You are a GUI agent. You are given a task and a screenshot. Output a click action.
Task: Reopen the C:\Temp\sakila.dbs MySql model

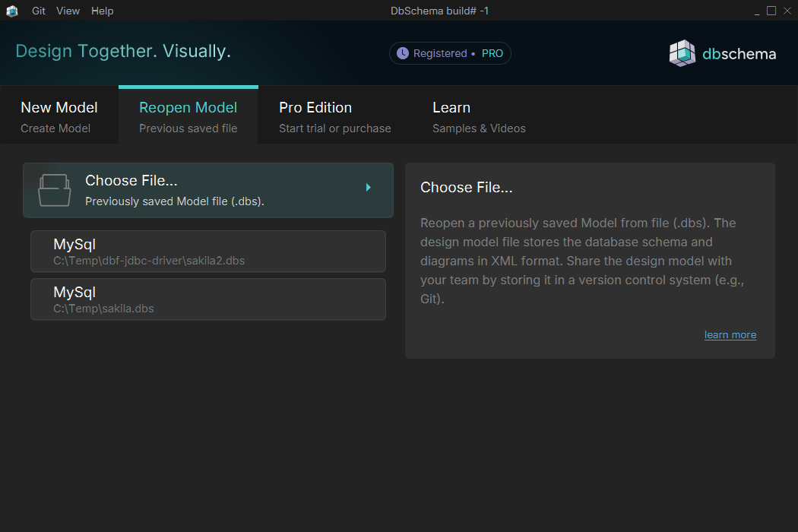[208, 299]
